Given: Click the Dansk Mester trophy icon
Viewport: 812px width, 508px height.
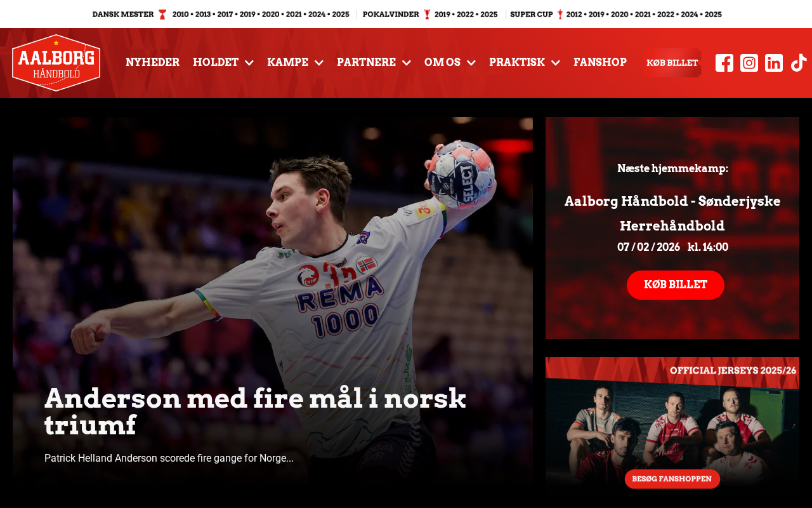Looking at the screenshot, I should (162, 15).
